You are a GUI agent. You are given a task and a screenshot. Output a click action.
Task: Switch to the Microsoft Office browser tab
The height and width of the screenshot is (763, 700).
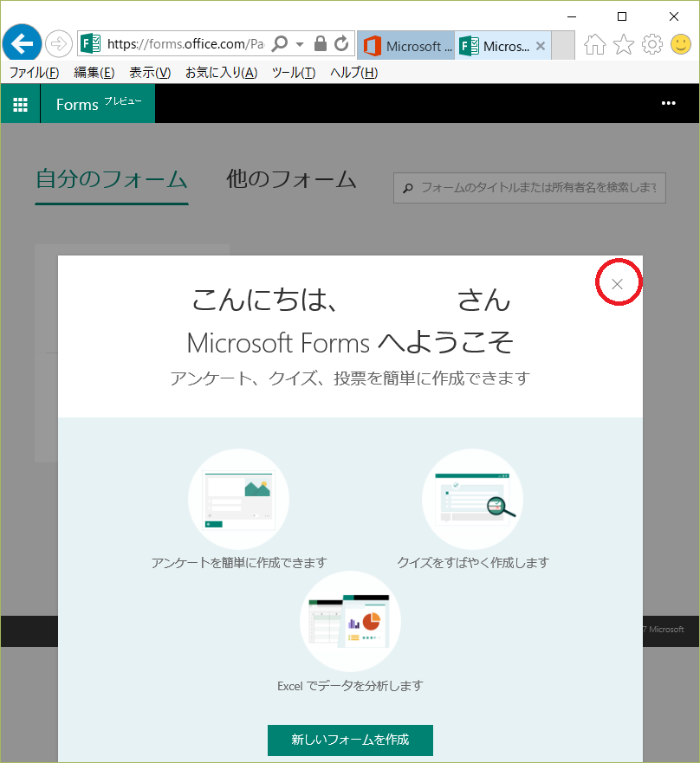406,46
